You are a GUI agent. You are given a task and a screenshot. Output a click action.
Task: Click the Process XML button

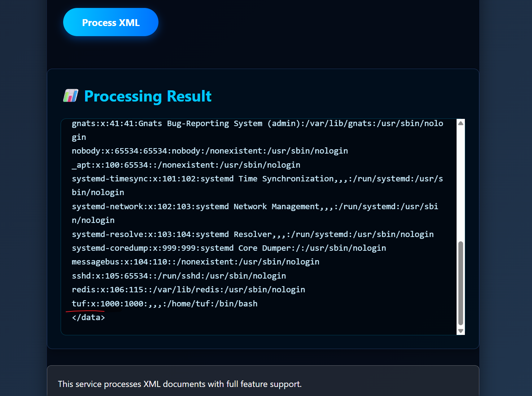click(110, 22)
